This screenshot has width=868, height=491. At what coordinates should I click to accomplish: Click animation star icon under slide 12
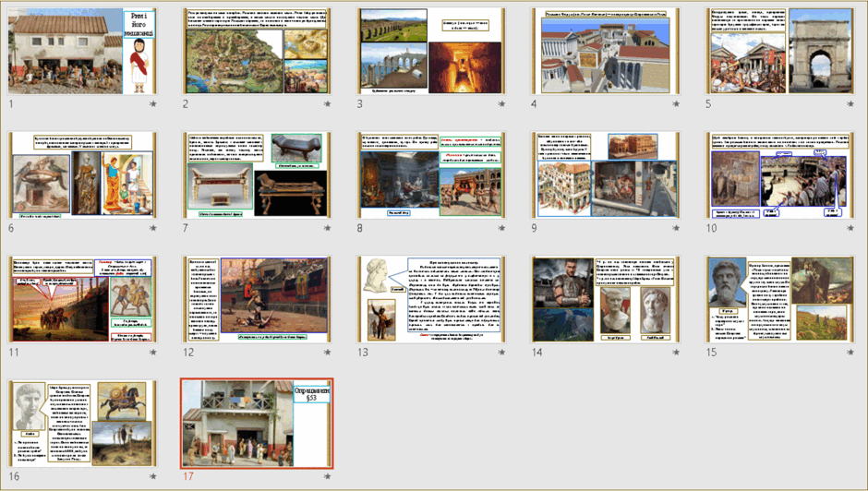327,352
